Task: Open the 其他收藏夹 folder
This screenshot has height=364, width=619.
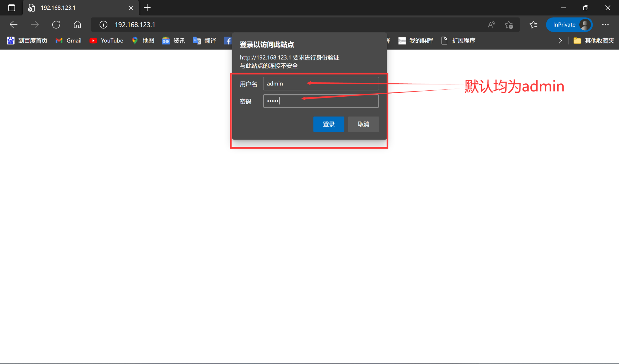Action: (594, 40)
